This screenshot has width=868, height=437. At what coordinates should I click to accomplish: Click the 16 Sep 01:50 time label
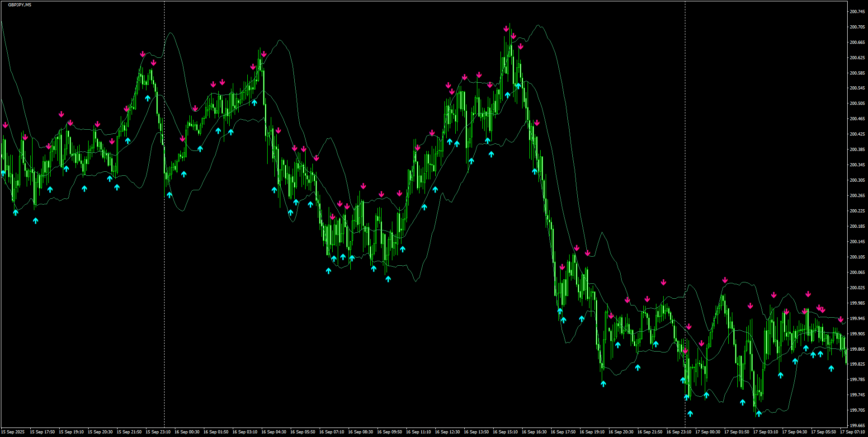[x=216, y=432]
